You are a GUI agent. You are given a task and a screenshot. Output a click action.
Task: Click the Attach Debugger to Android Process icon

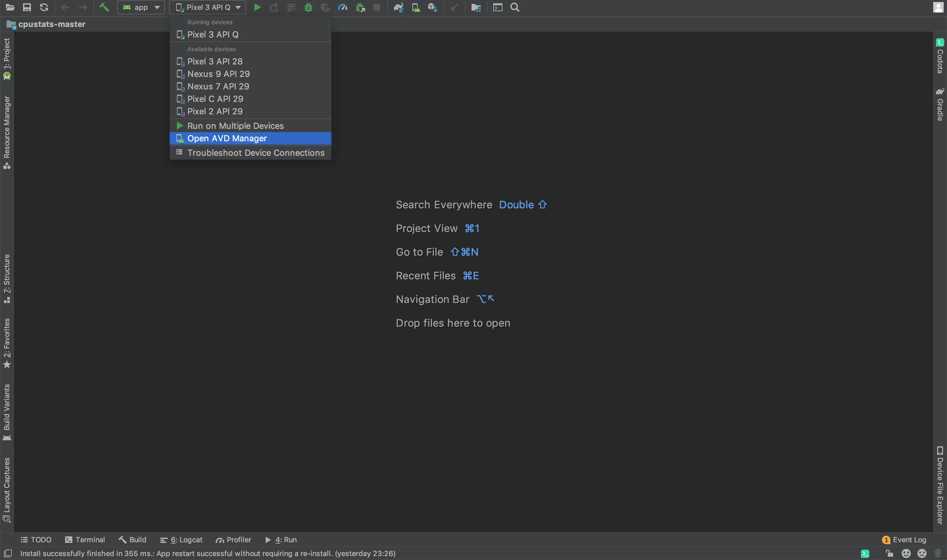[x=360, y=7]
